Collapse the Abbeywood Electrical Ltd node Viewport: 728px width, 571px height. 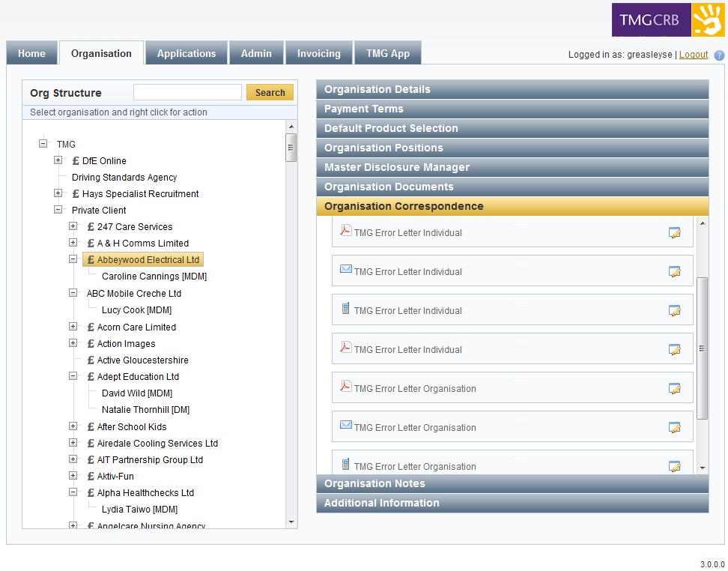click(x=73, y=259)
